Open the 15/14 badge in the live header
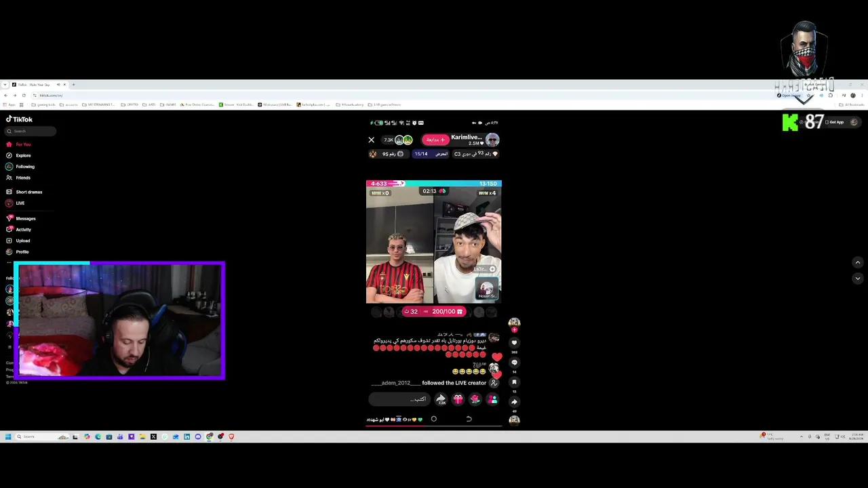The image size is (868, 488). point(431,154)
